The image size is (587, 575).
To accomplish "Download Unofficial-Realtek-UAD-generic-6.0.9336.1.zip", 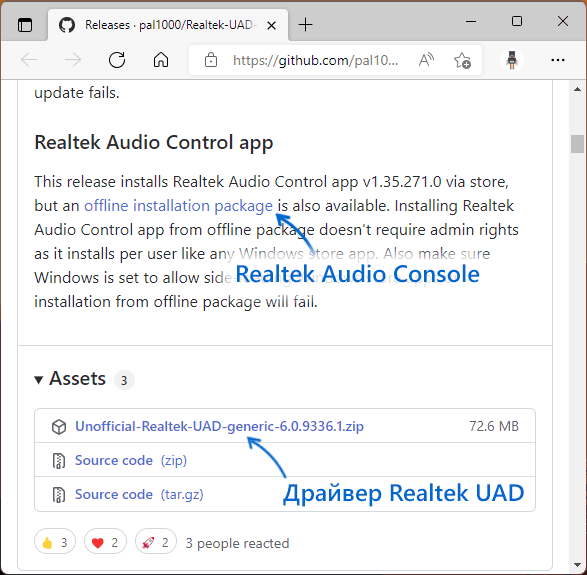I will [x=219, y=426].
